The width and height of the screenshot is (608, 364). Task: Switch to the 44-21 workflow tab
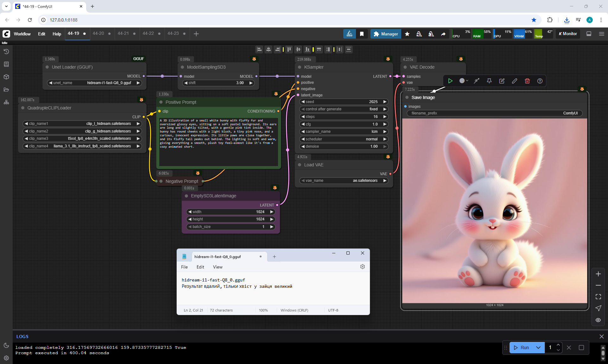[123, 34]
